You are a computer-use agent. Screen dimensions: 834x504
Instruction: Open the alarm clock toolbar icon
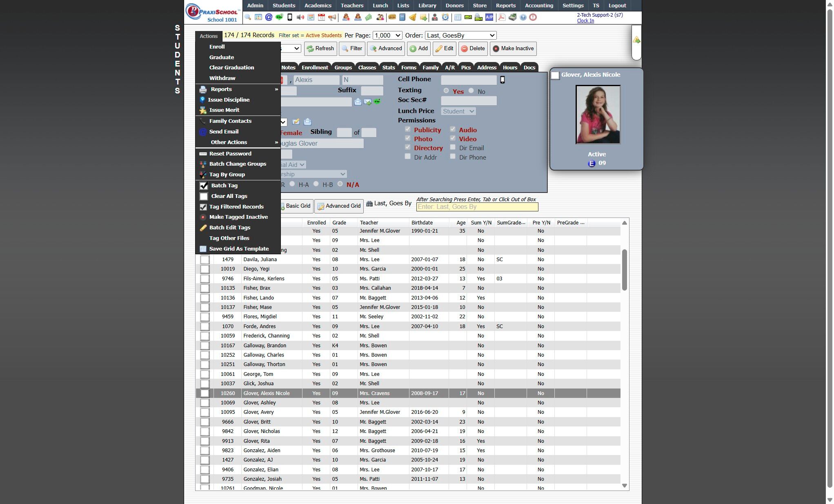(x=445, y=17)
